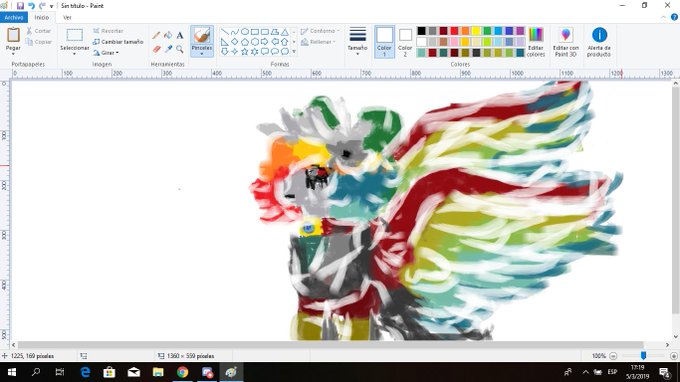680x382 pixels.
Task: Choose the Polygon shape
Action: (275, 32)
